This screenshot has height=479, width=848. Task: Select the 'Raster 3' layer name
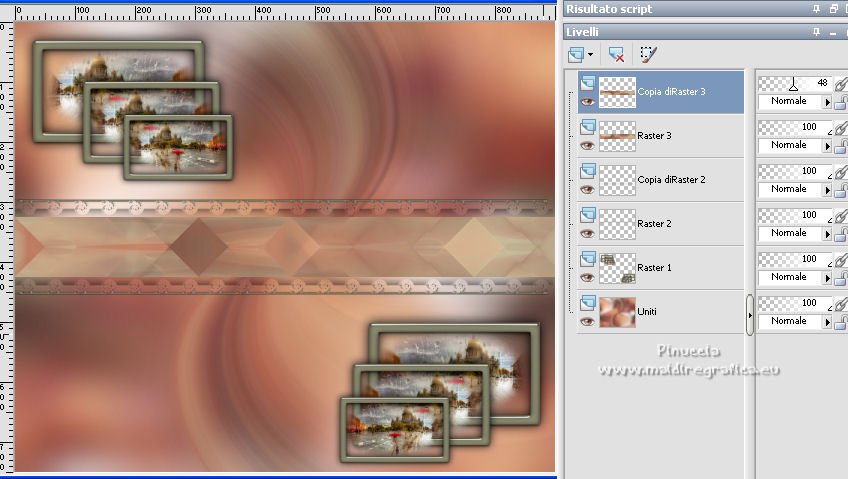tap(654, 136)
